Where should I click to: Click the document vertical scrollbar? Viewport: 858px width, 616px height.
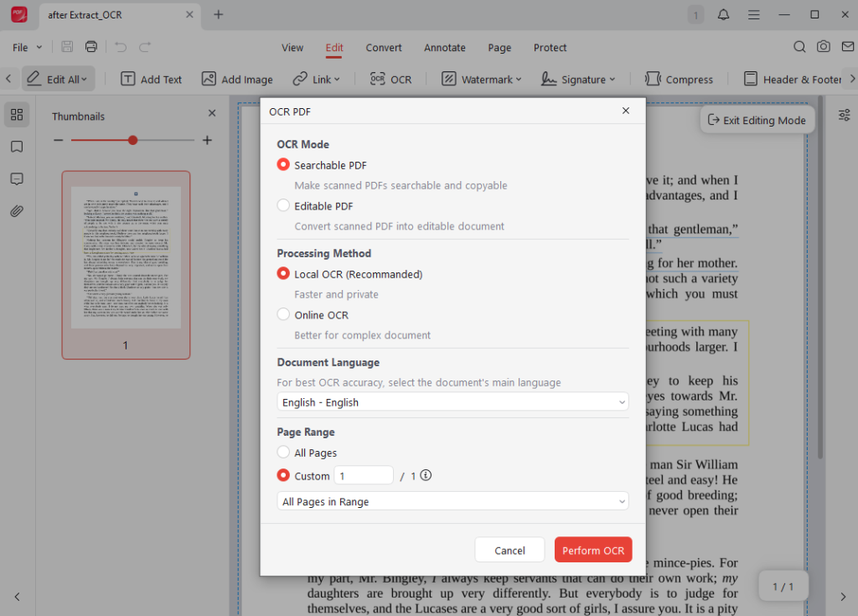[820, 278]
